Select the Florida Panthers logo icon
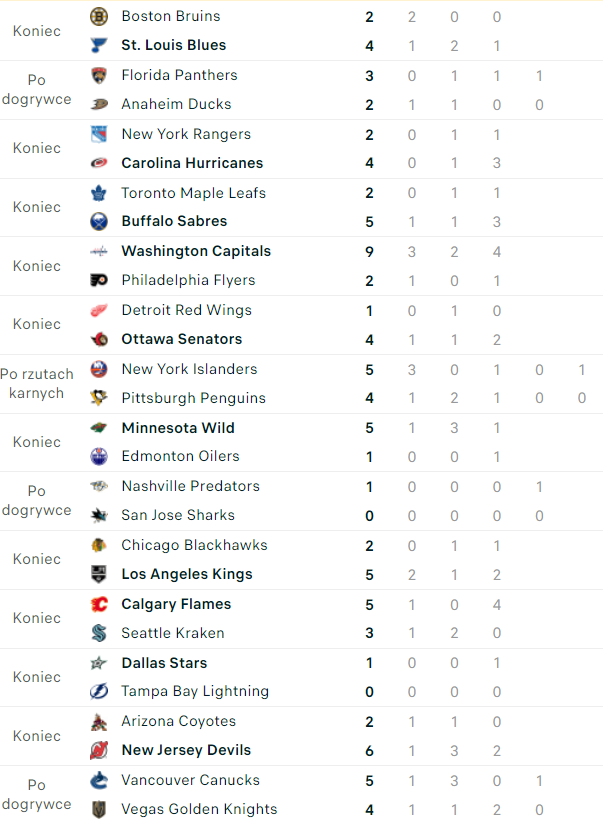Viewport: 603px width, 828px height. click(x=99, y=76)
